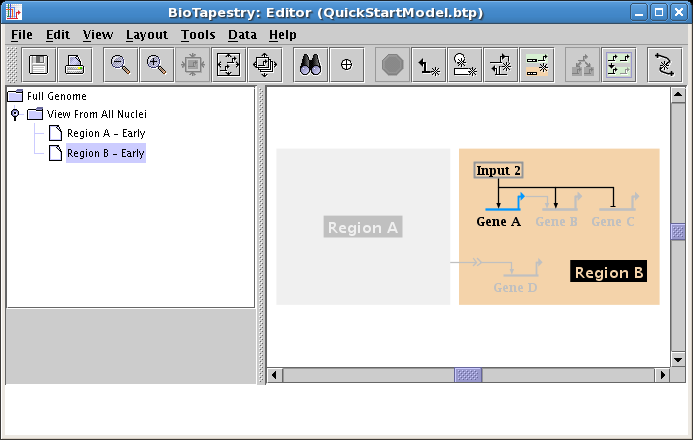
Task: Click the vertical scrollbar down arrow
Action: [x=677, y=358]
